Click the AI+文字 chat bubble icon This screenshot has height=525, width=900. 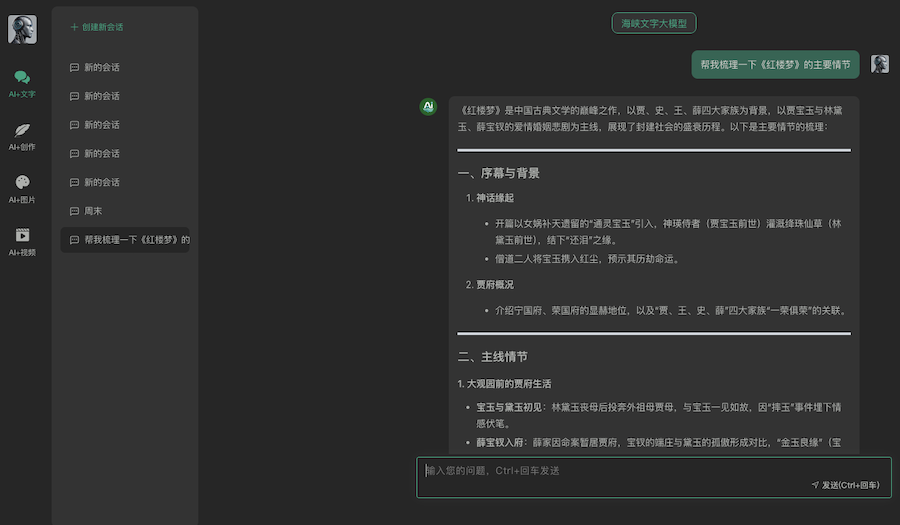(x=22, y=78)
